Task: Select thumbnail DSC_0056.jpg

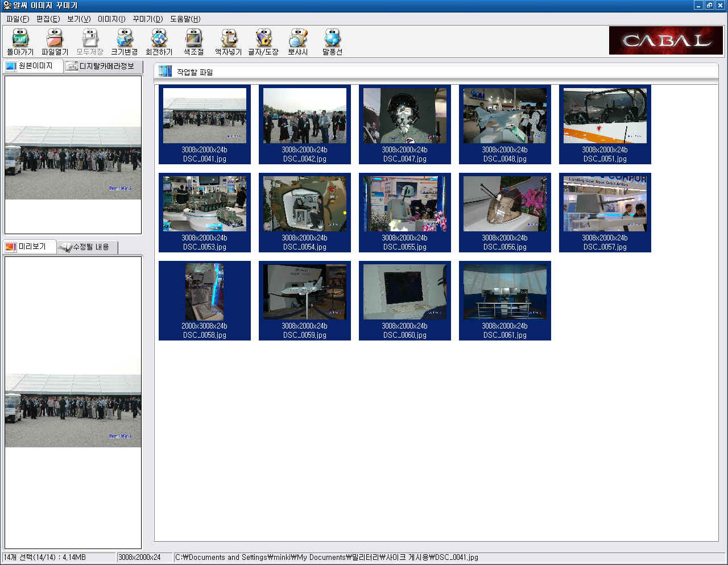Action: pyautogui.click(x=505, y=213)
